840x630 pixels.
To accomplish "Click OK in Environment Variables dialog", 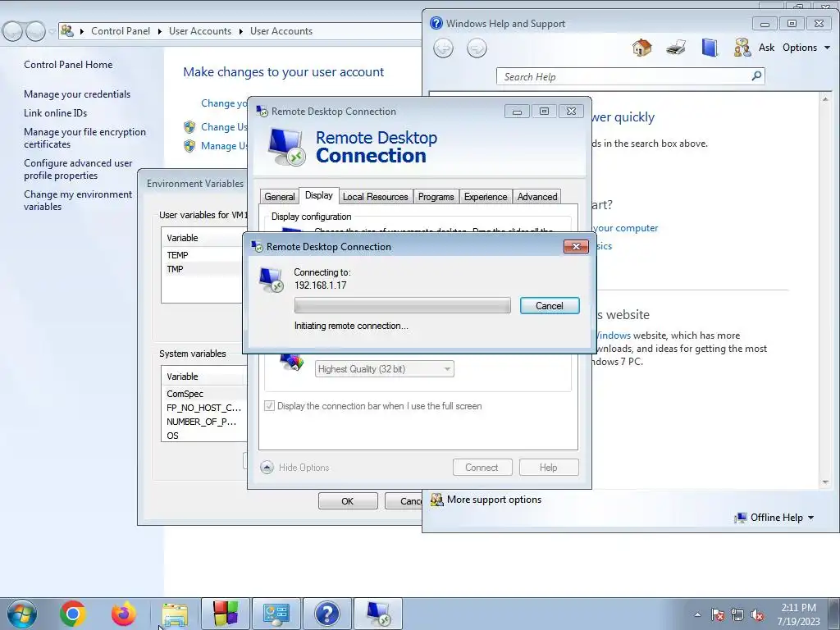I will click(x=348, y=501).
